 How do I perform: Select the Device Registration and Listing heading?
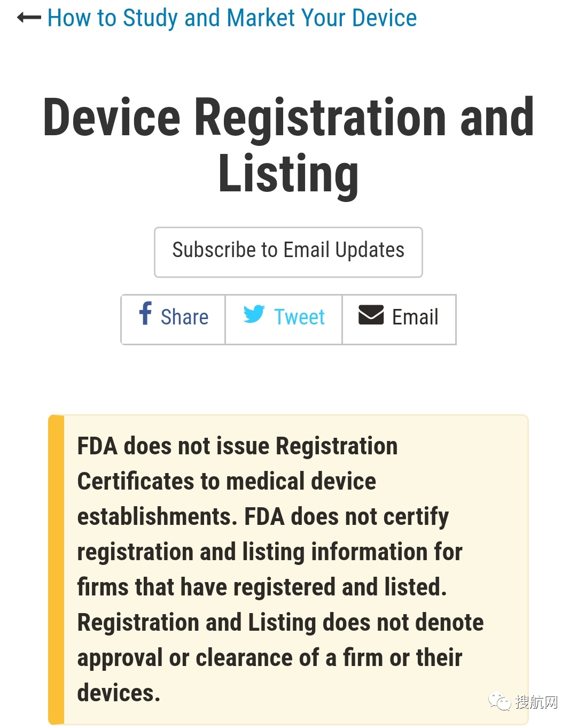[x=288, y=144]
